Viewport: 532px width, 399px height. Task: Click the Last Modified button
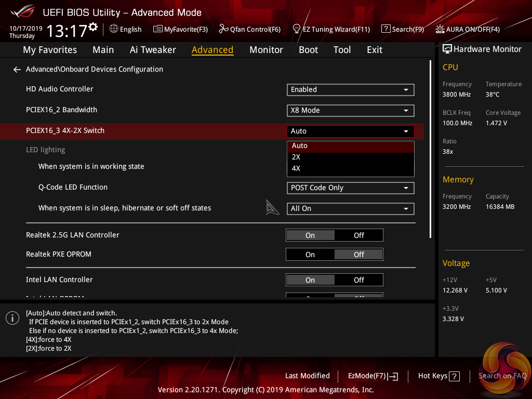307,376
